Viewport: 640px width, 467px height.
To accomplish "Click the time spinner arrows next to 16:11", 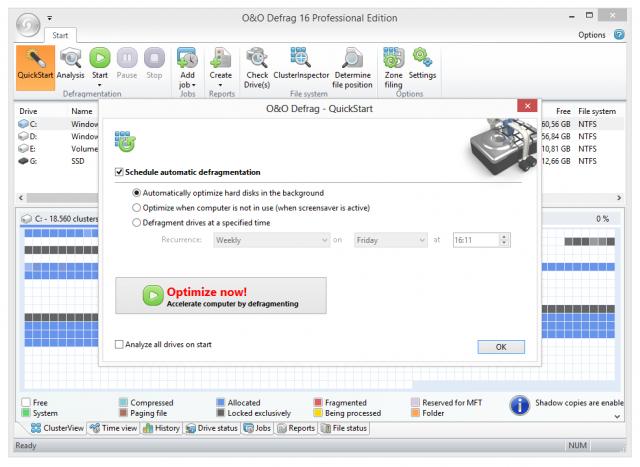I will coord(504,240).
